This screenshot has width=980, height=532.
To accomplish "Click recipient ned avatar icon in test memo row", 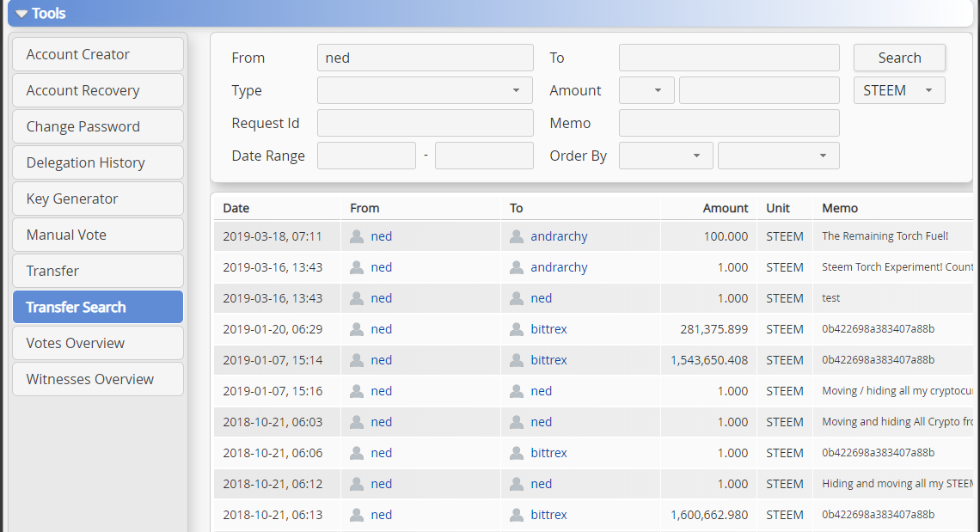I will pyautogui.click(x=517, y=298).
